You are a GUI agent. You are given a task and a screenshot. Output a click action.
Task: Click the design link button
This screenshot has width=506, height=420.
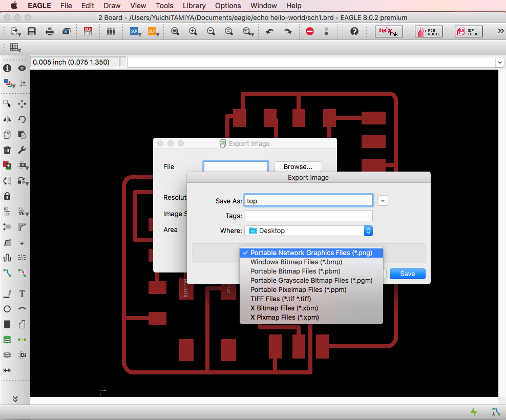[x=389, y=32]
